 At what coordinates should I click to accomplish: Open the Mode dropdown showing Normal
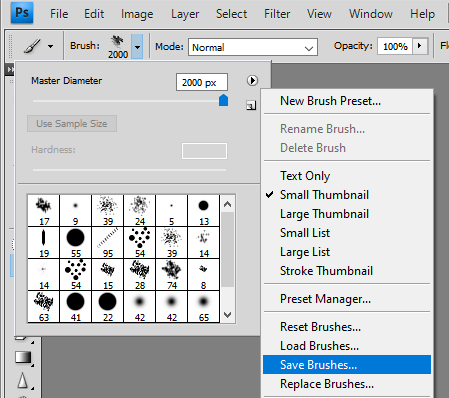(x=253, y=47)
